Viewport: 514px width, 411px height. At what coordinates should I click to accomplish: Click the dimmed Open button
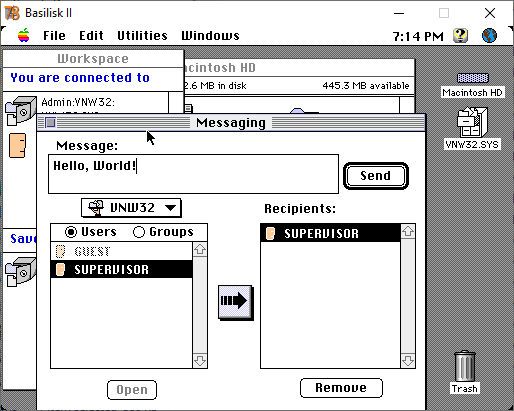click(132, 390)
